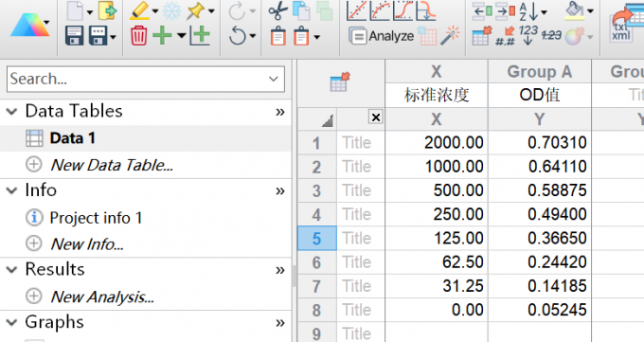Open the Search field dropdown chevron
The height and width of the screenshot is (342, 644).
click(x=273, y=79)
